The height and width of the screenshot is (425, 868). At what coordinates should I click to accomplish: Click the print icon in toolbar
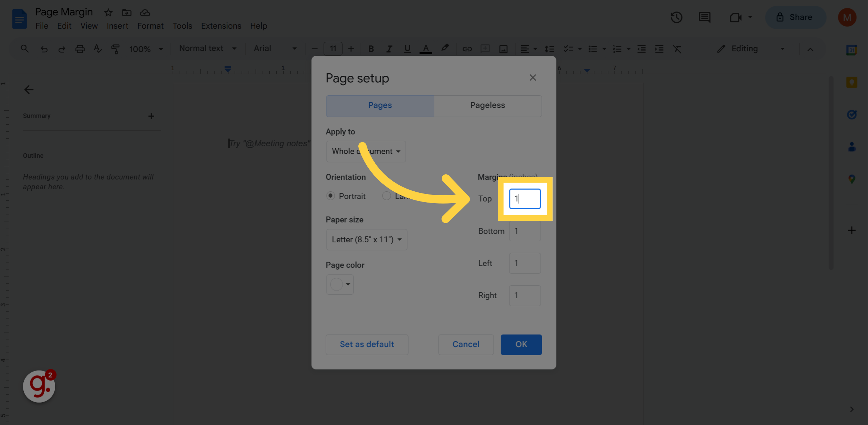[x=80, y=49]
